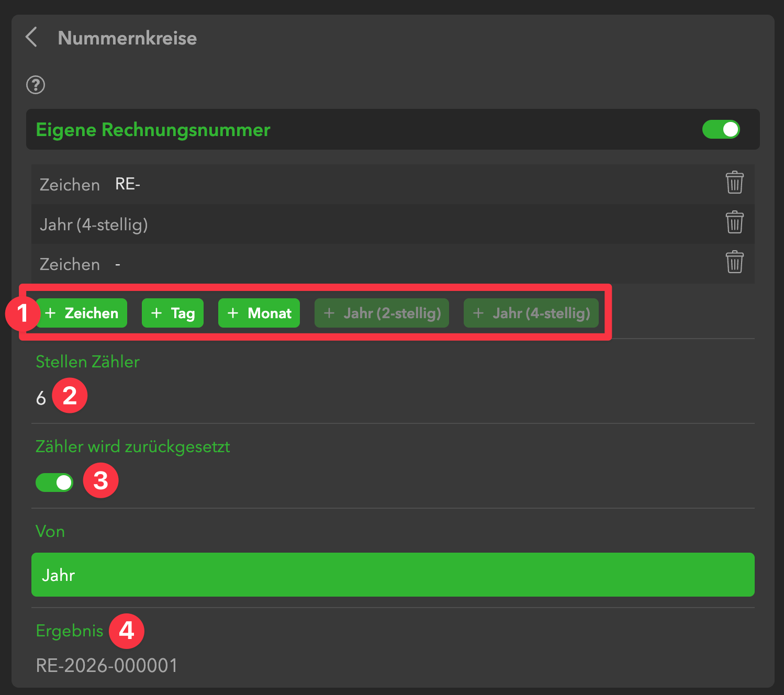Edit the '-' Zeichen text field
Viewport: 784px width, 695px height.
click(118, 265)
